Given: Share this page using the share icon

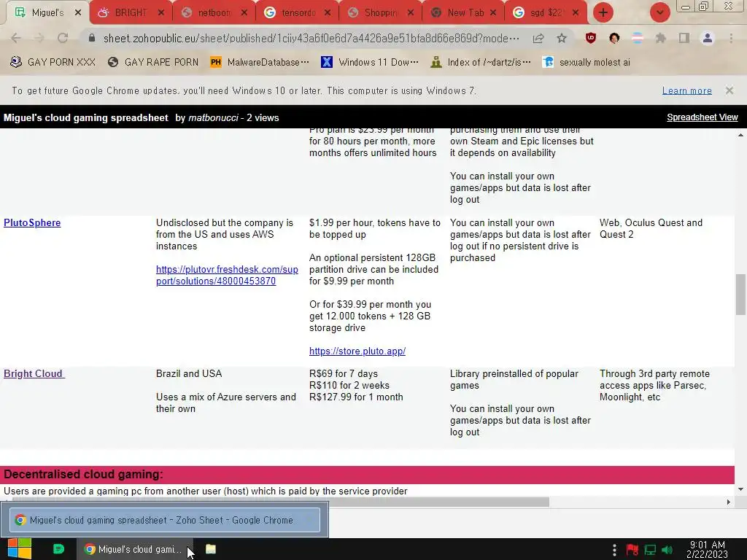Looking at the screenshot, I should pyautogui.click(x=538, y=38).
